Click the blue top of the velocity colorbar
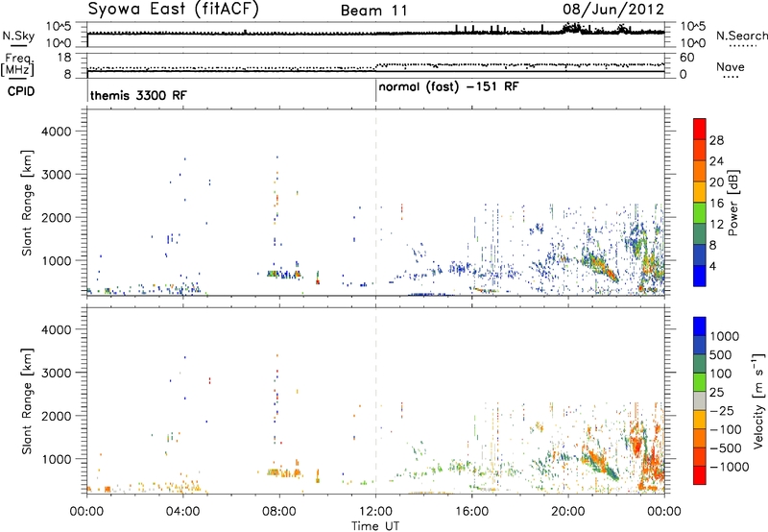The height and width of the screenshot is (532, 768). [x=700, y=326]
